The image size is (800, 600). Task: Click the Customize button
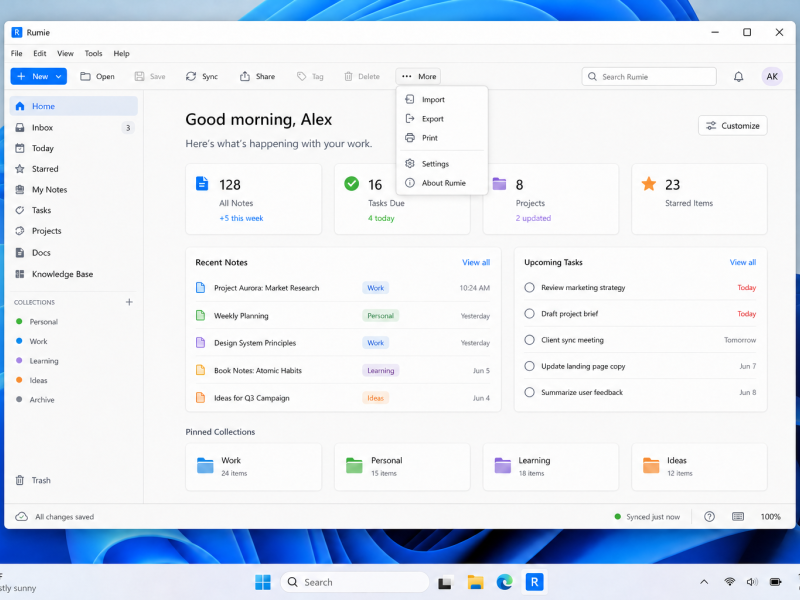[732, 126]
